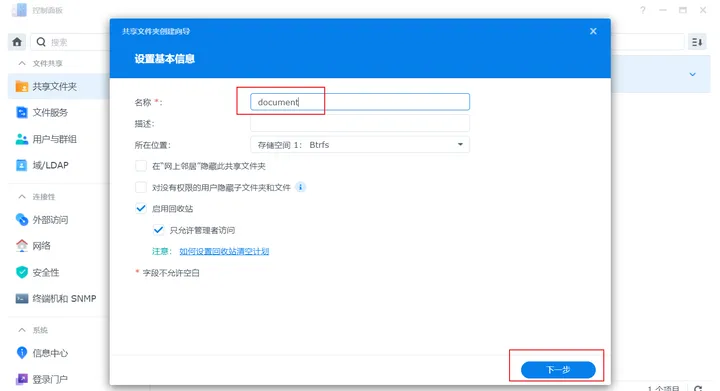Screen dimensions: 720x391
Task: Open the 所在位置 storage volume dropdown
Action: (360, 145)
